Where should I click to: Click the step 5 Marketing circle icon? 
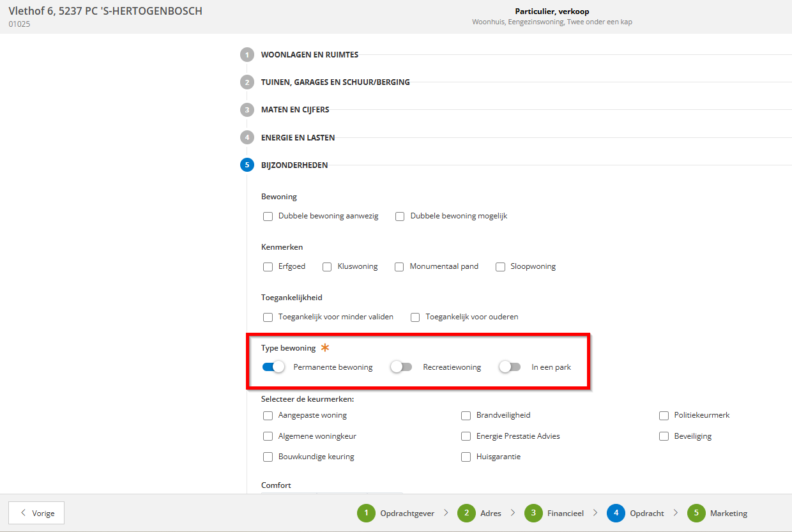(696, 513)
